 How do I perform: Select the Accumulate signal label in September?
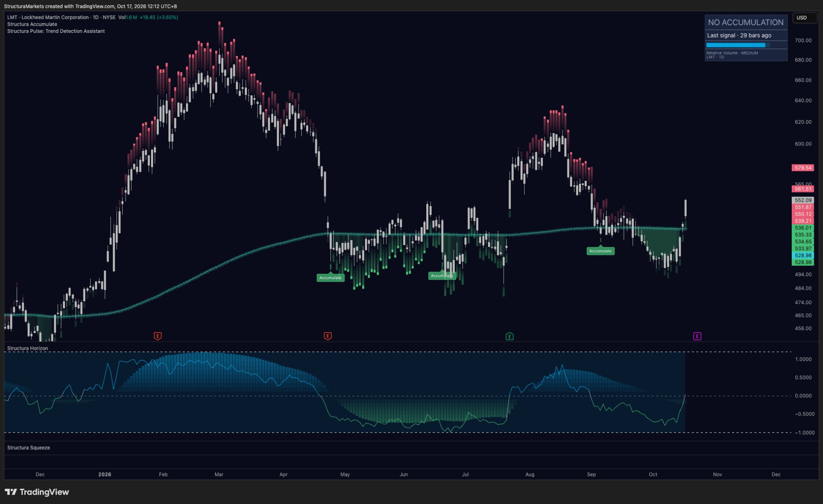[x=600, y=251]
